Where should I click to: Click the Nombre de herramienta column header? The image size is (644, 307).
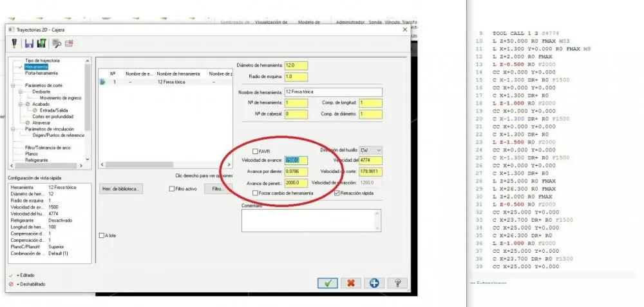point(178,74)
